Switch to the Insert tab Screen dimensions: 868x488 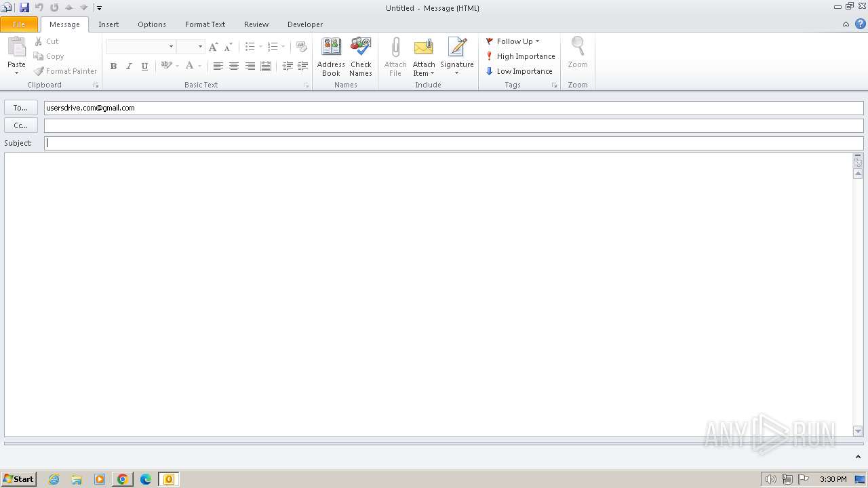click(108, 24)
